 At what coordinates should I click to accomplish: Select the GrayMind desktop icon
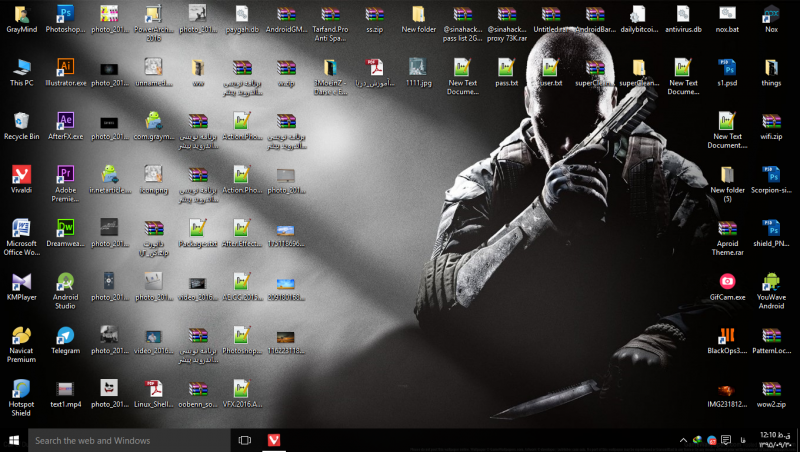pyautogui.click(x=21, y=19)
